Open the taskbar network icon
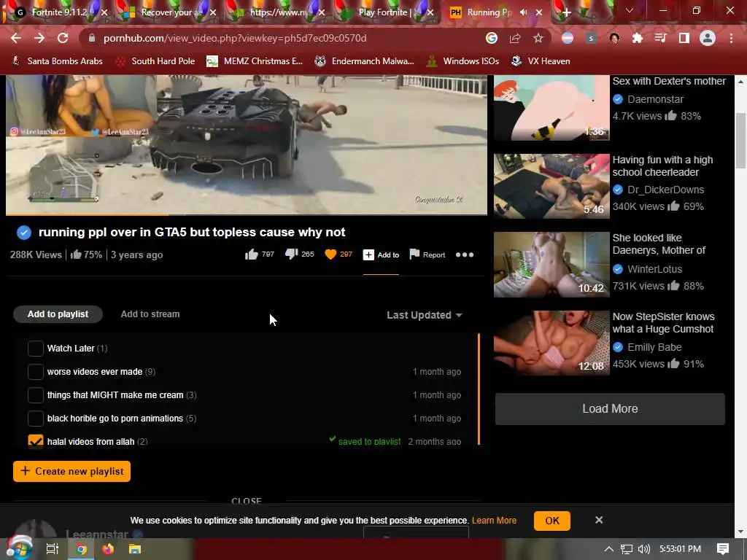 [x=627, y=549]
